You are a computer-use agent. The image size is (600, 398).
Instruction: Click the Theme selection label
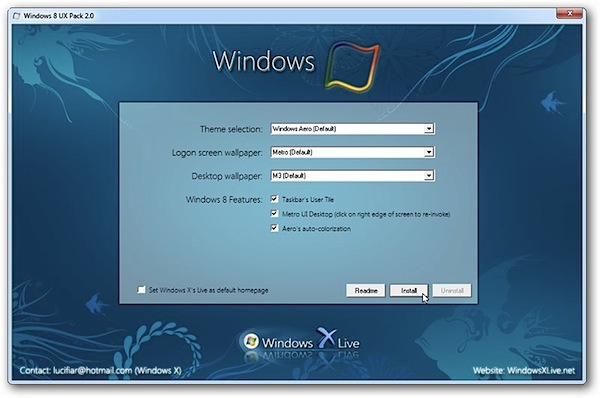[231, 129]
